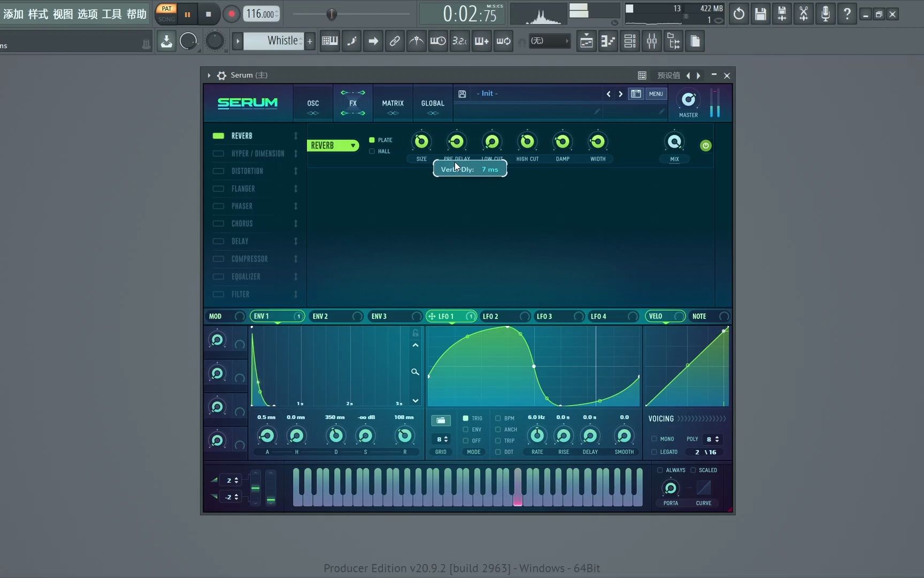Viewport: 924px width, 578px height.
Task: Click the download arrow icon in the FL toolbar
Action: click(x=166, y=41)
